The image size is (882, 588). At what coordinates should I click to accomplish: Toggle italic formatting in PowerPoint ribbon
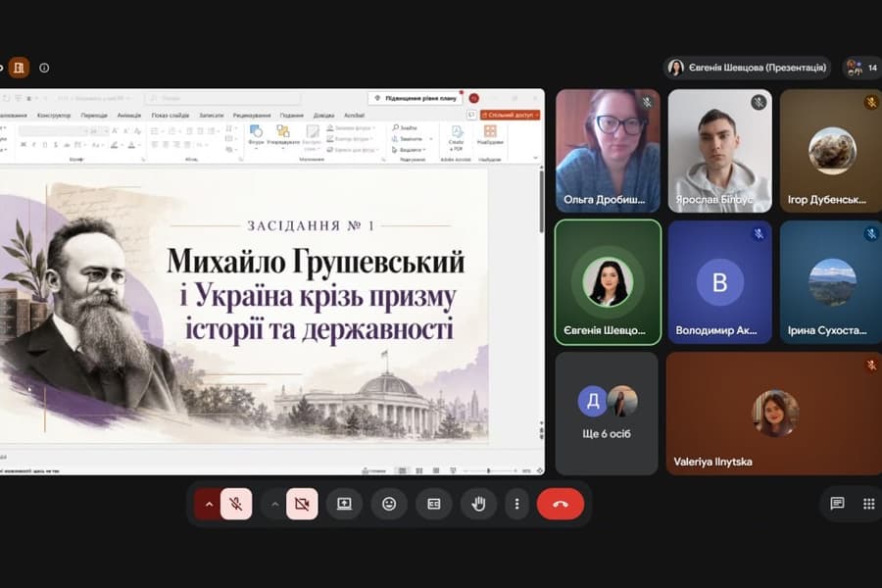click(33, 145)
